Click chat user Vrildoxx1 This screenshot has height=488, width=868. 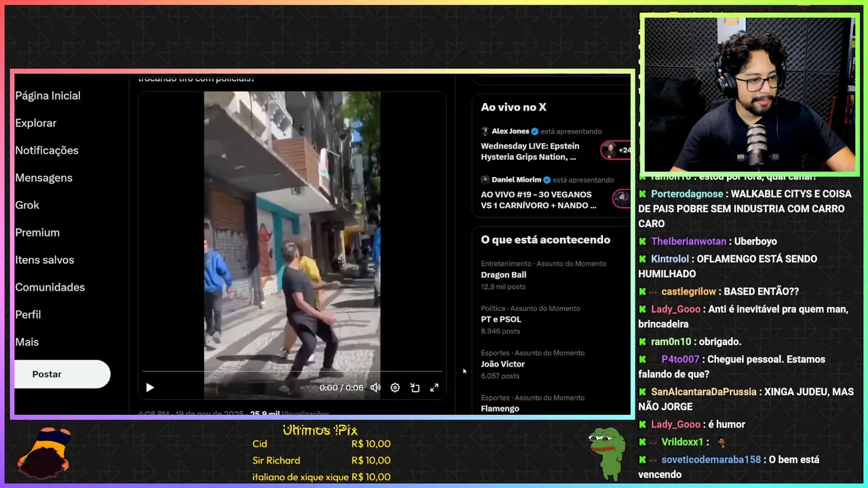tap(682, 442)
